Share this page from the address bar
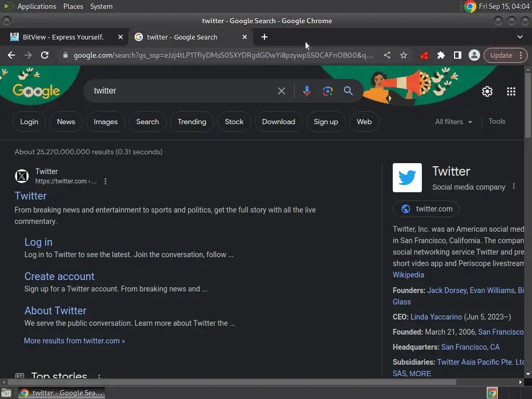Image resolution: width=532 pixels, height=399 pixels. click(387, 55)
